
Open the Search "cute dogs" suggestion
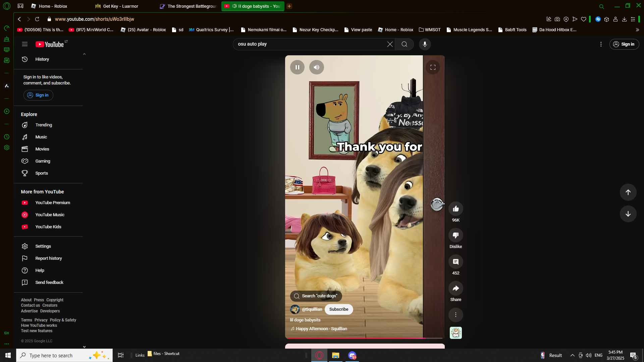click(x=316, y=296)
